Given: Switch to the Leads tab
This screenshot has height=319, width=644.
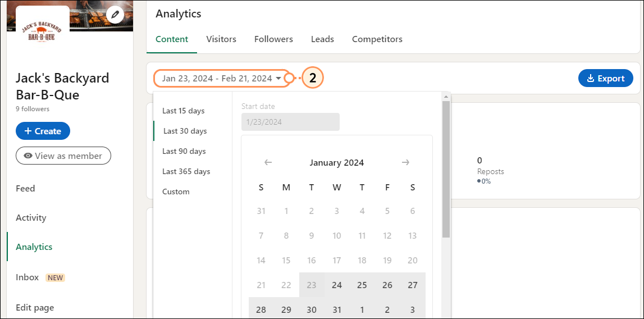Looking at the screenshot, I should click(322, 39).
